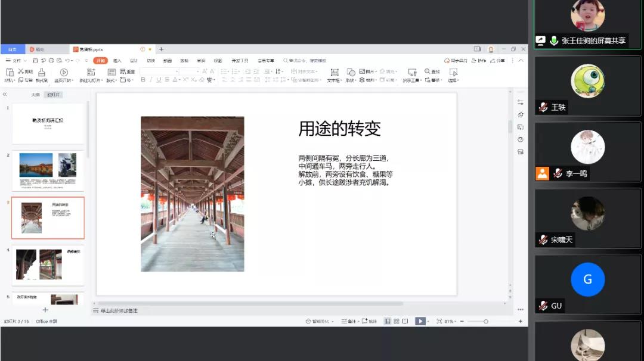Click the Format Painter brush icon
This screenshot has width=644, height=361.
click(41, 73)
